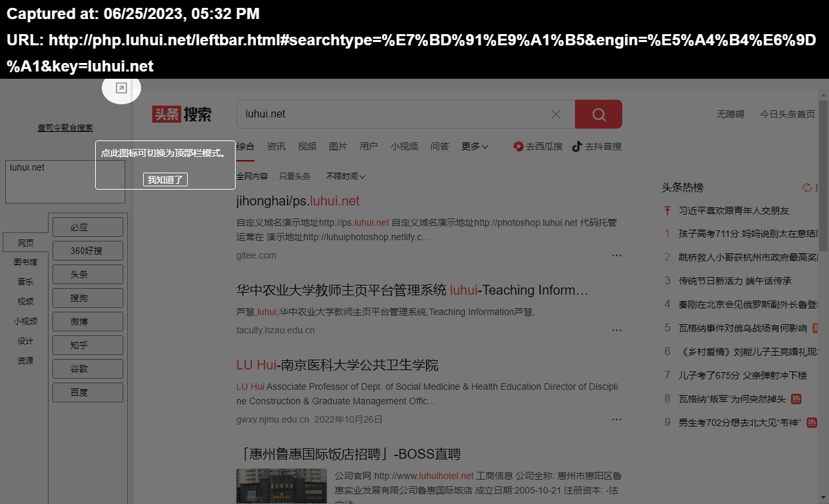Screen dimensions: 829x504
Task: Go to 今日头条首页
Action: click(x=788, y=114)
